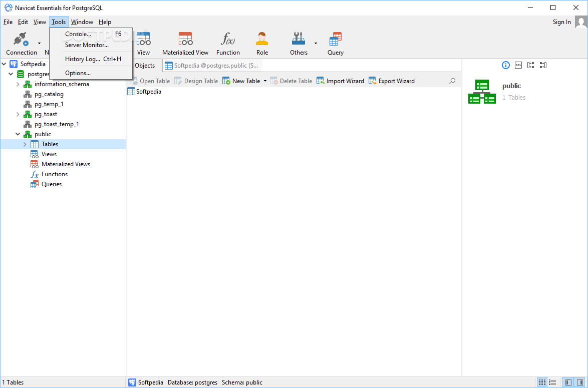
Task: Select pg_toast_temp_1 schema in tree
Action: 57,124
